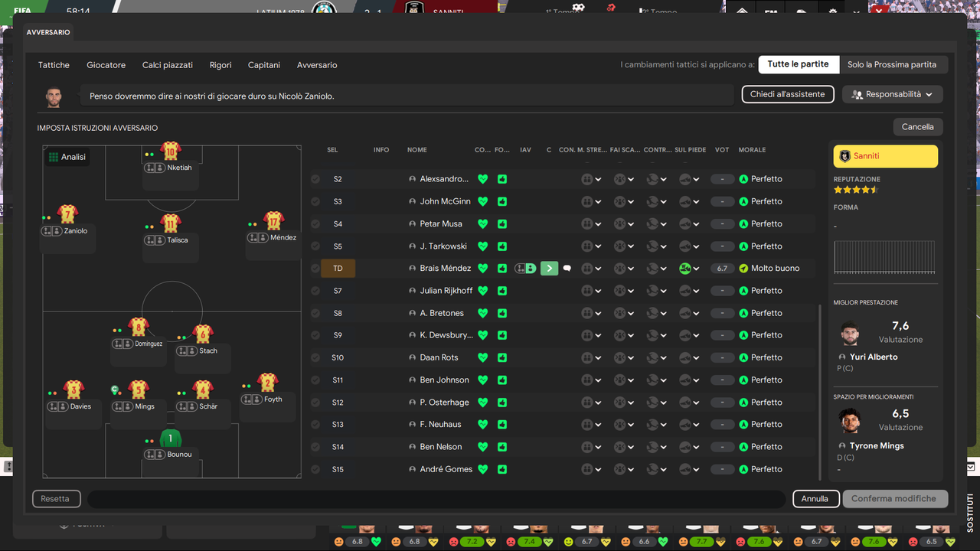Open the Analisi grid overlay
The width and height of the screenshot is (980, 551).
click(x=67, y=157)
